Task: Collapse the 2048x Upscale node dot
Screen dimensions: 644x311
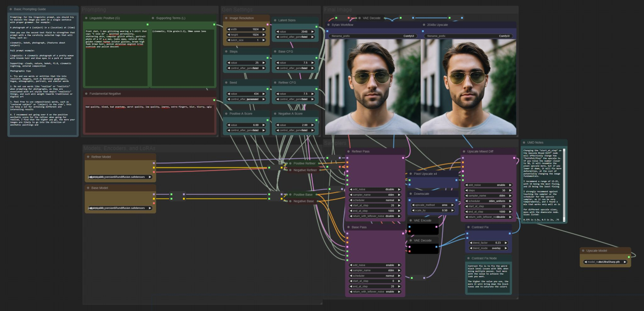Action: tap(424, 25)
